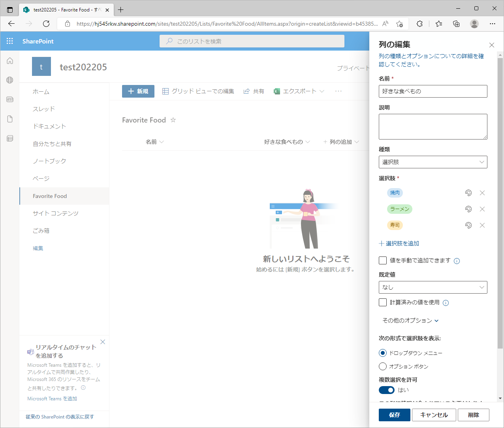Click info icon beside 値を手動で追加できます
The width and height of the screenshot is (504, 428).
pyautogui.click(x=457, y=261)
